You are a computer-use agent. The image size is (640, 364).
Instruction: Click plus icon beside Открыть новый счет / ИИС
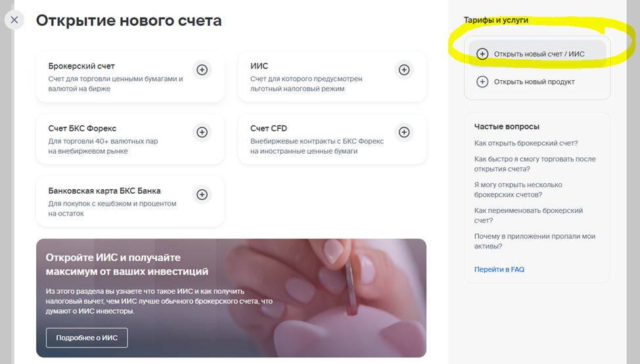(482, 54)
